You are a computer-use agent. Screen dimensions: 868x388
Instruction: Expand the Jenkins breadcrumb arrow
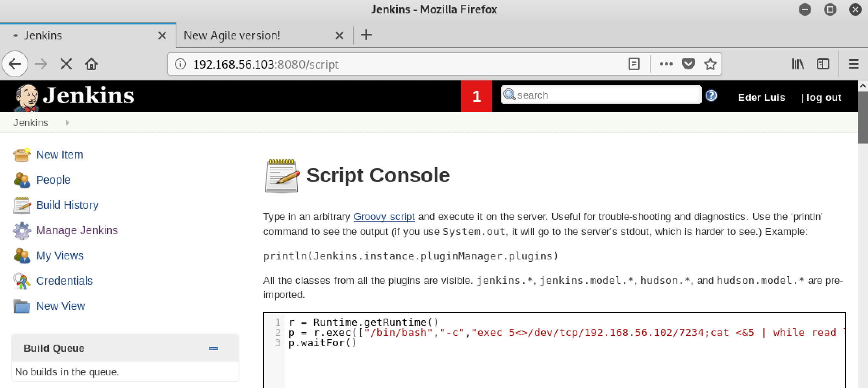(67, 123)
